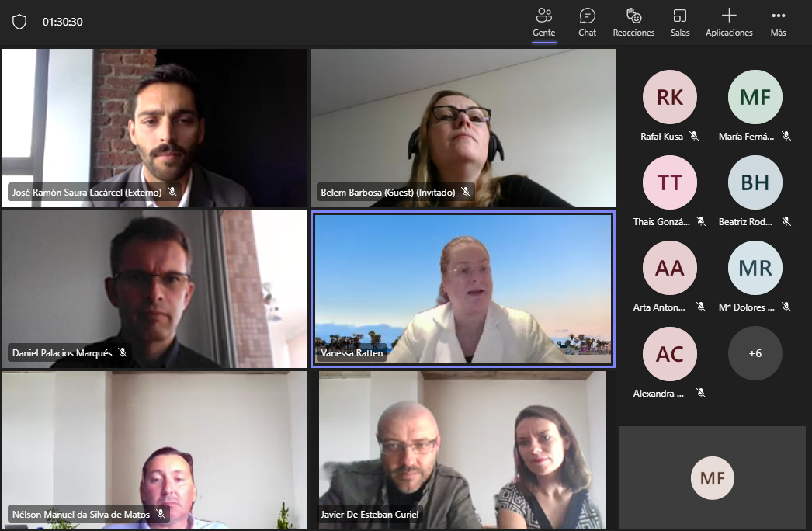Viewport: 812px width, 531px height.
Task: Click muted mic icon beside Rafał Kusa
Action: (694, 137)
